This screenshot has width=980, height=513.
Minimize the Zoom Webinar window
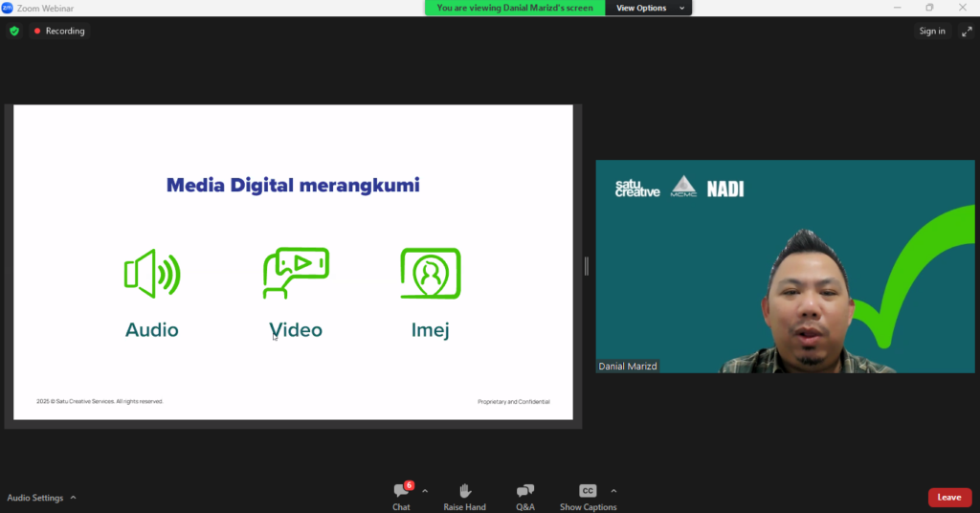897,8
